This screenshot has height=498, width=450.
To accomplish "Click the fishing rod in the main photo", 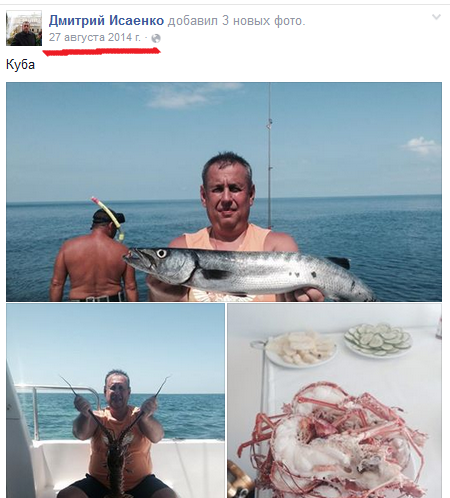I will [270, 157].
